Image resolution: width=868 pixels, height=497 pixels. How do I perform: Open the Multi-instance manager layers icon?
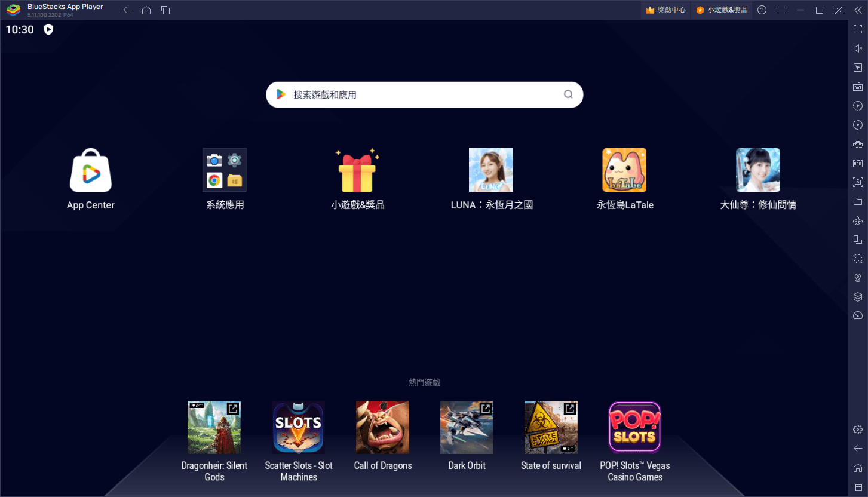click(858, 297)
